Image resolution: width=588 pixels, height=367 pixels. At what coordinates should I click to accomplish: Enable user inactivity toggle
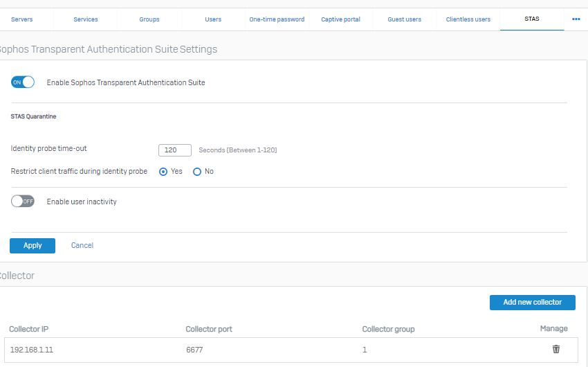(23, 202)
